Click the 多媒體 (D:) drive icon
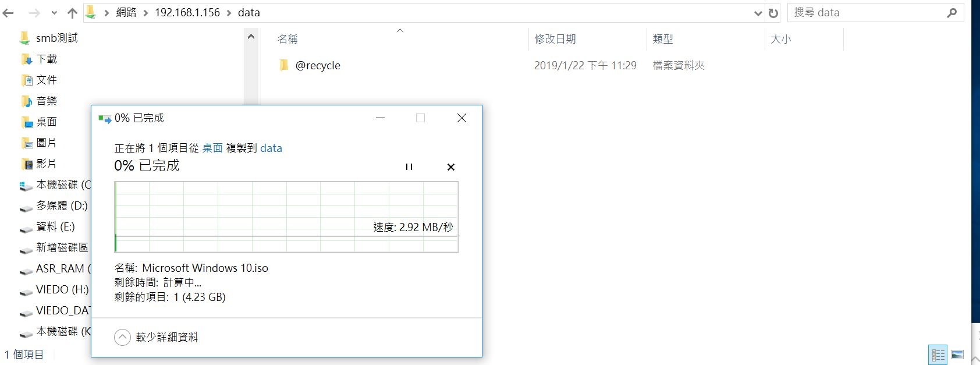 click(x=26, y=207)
